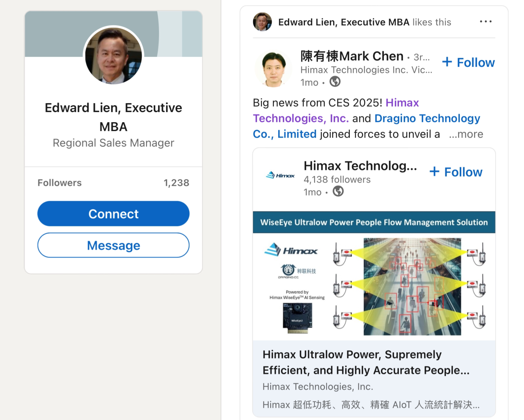
Task: Open the profile name 陳有棟Mark Chen
Action: tap(352, 56)
